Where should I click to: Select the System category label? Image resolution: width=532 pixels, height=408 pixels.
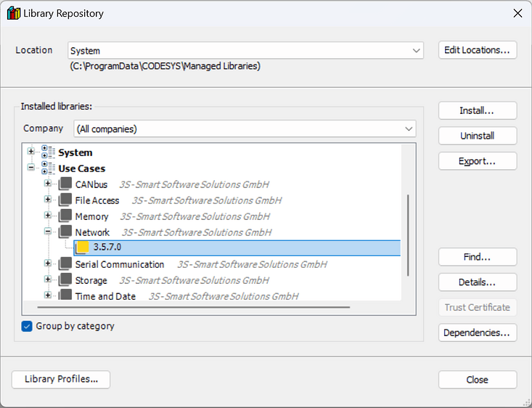75,152
